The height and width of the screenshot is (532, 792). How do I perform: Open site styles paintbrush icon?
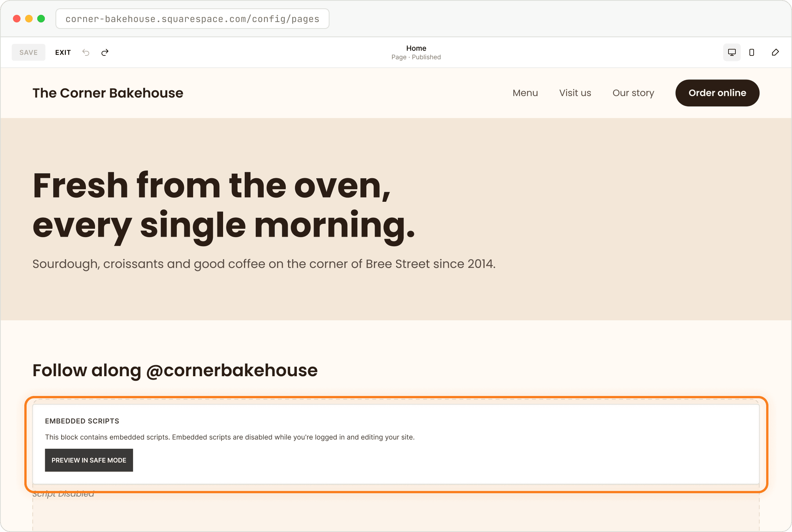pos(775,52)
